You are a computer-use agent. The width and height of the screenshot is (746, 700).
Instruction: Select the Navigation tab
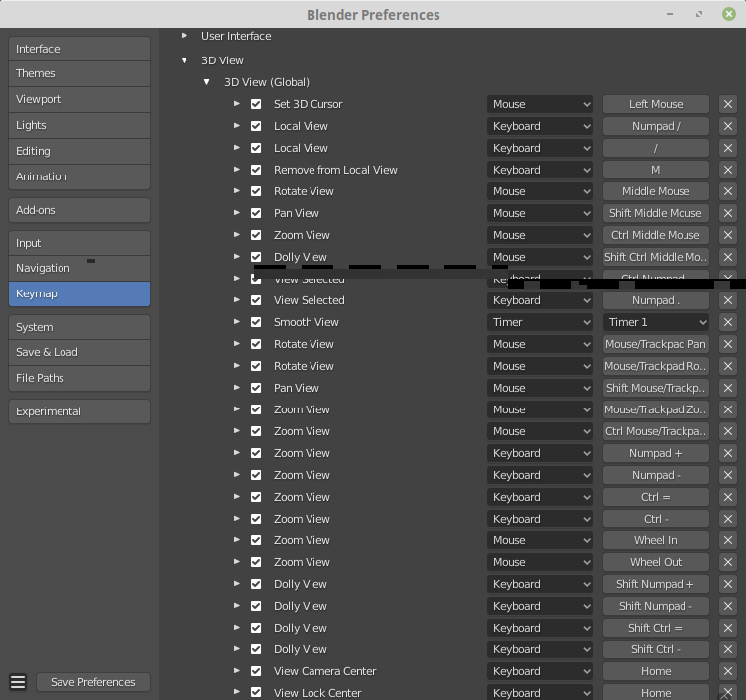coord(79,269)
